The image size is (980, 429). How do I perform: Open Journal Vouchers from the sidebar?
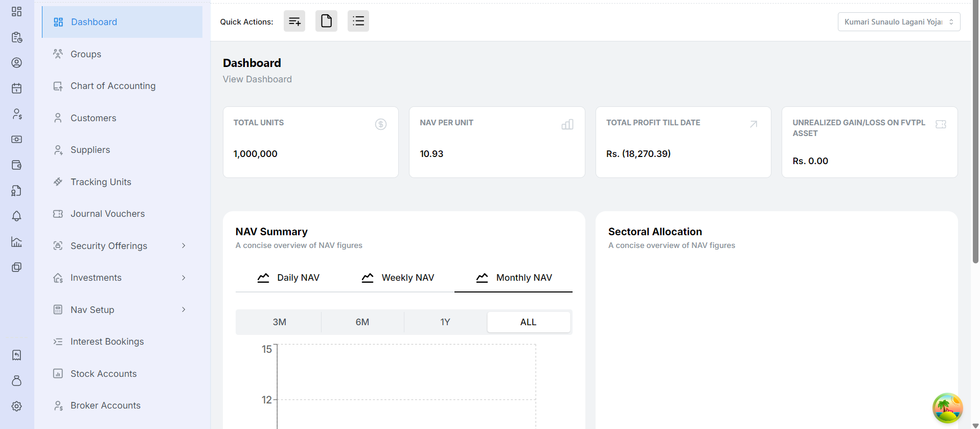(107, 214)
